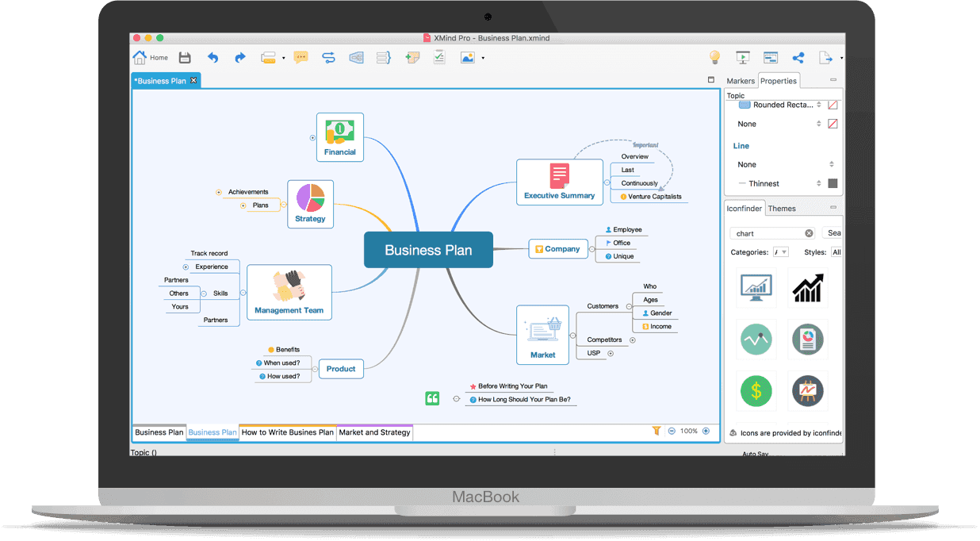The image size is (980, 541).
Task: Pick the black growth arrow chart icon
Action: [x=808, y=288]
